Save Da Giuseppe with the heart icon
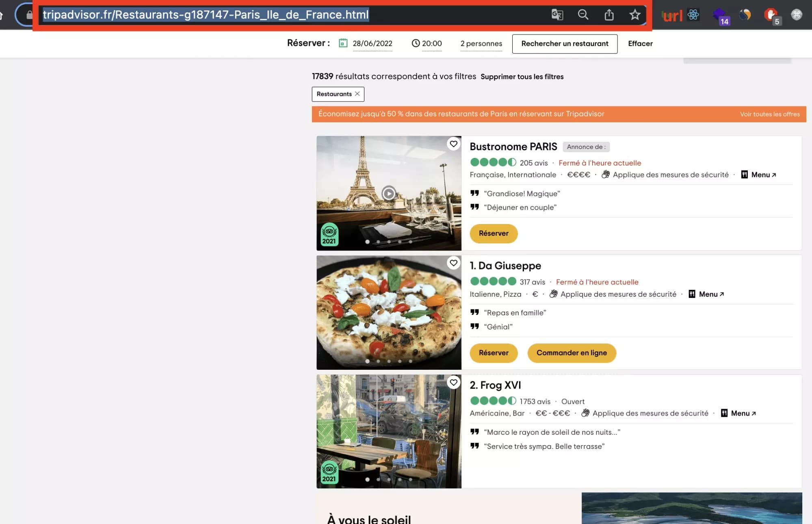Viewport: 812px width, 524px height. coord(454,263)
